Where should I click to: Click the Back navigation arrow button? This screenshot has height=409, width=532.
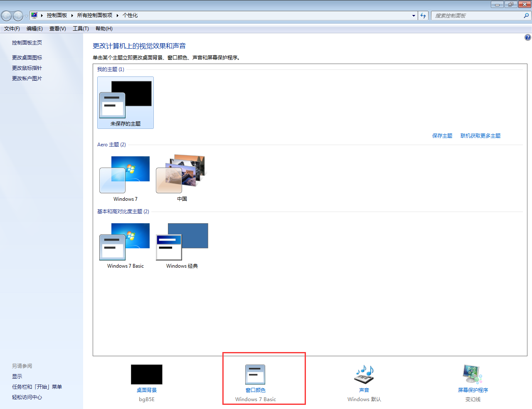(x=6, y=16)
